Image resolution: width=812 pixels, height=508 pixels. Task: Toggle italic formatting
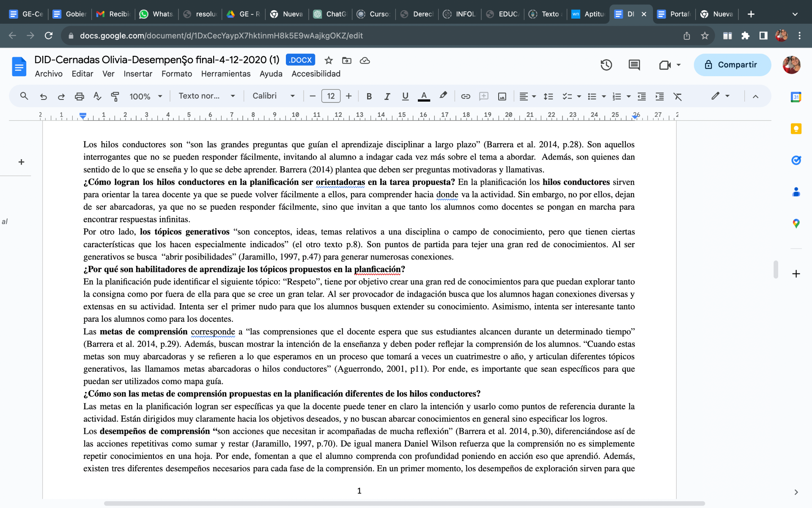pyautogui.click(x=387, y=97)
